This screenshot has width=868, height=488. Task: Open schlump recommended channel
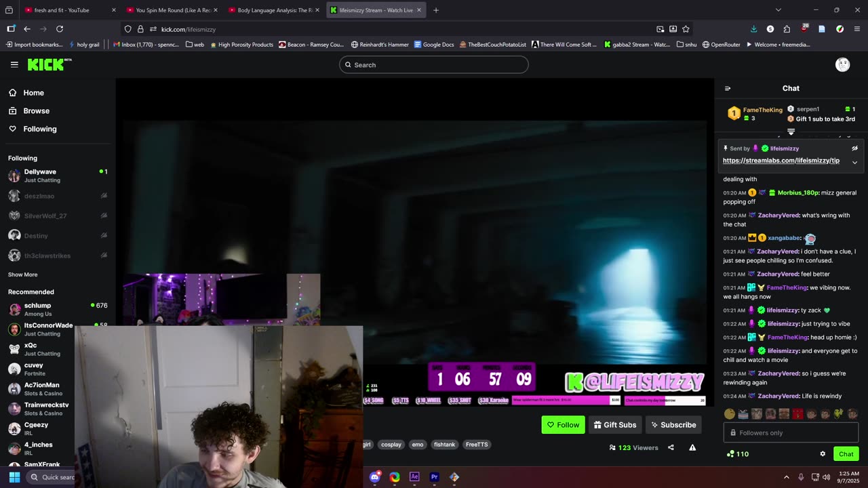(58, 309)
